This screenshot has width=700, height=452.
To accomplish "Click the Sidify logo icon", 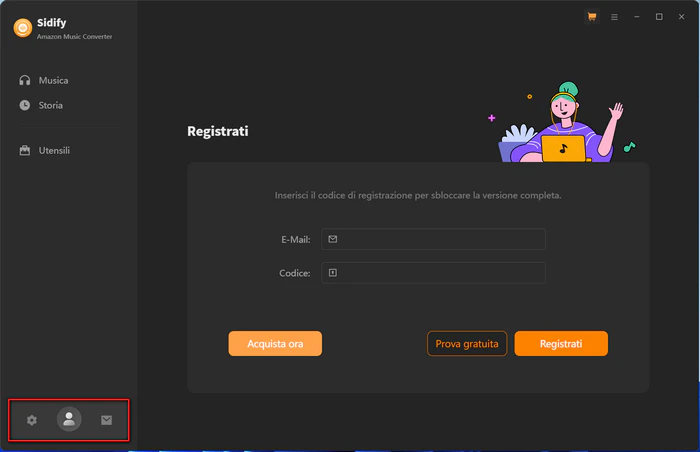I will (23, 28).
